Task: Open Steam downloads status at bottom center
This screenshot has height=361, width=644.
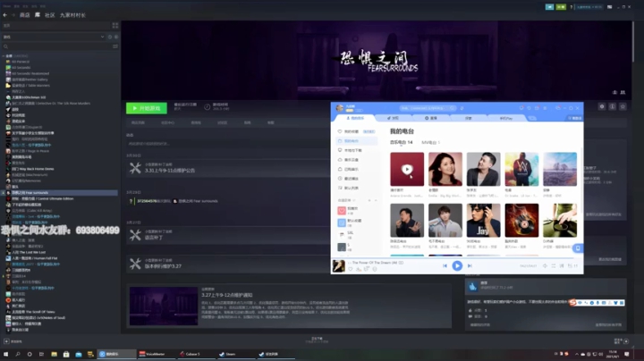Action: point(317,340)
